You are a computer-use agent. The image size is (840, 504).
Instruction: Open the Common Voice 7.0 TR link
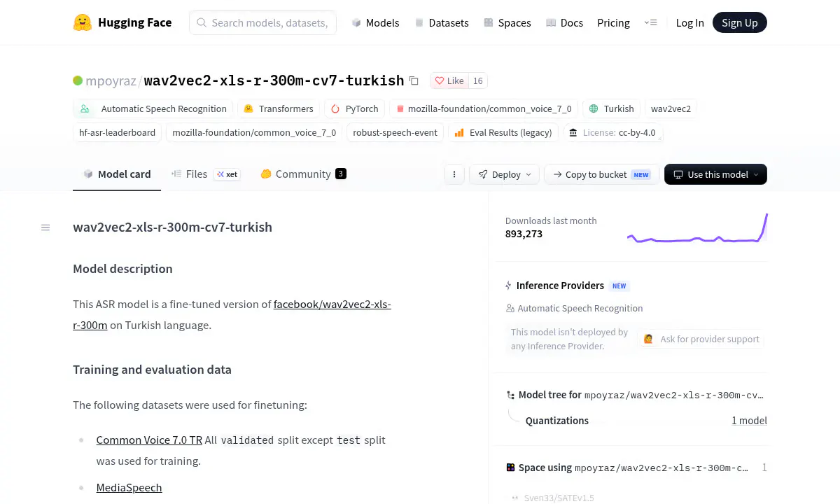pos(149,440)
